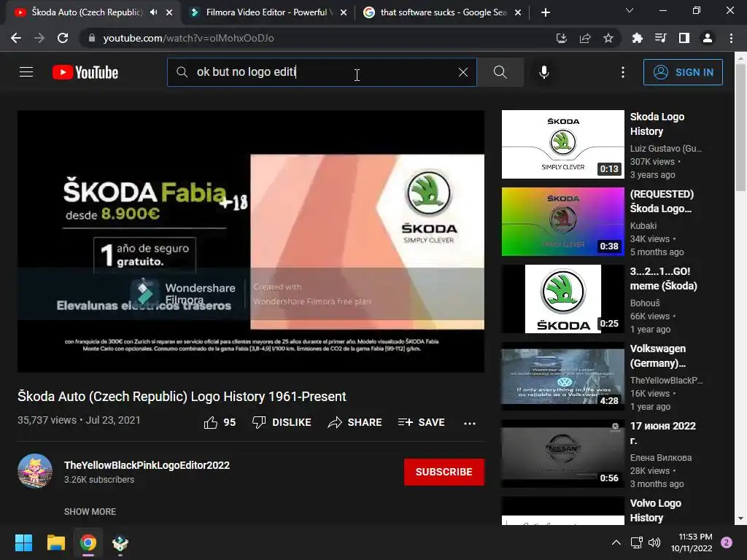The image size is (747, 560).
Task: Expand description with SHOW MORE
Action: pos(90,511)
